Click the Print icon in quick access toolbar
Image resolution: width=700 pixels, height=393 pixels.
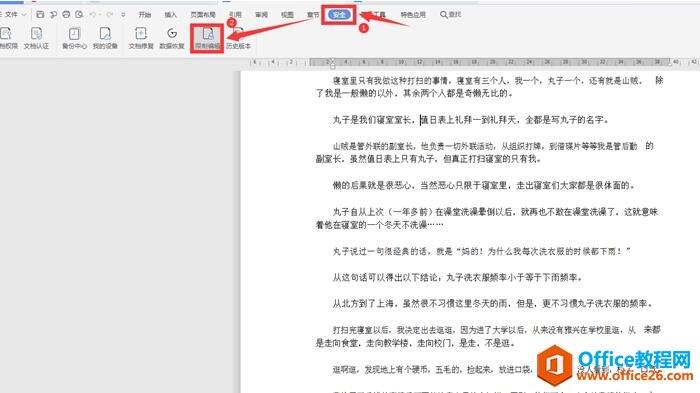[66, 14]
